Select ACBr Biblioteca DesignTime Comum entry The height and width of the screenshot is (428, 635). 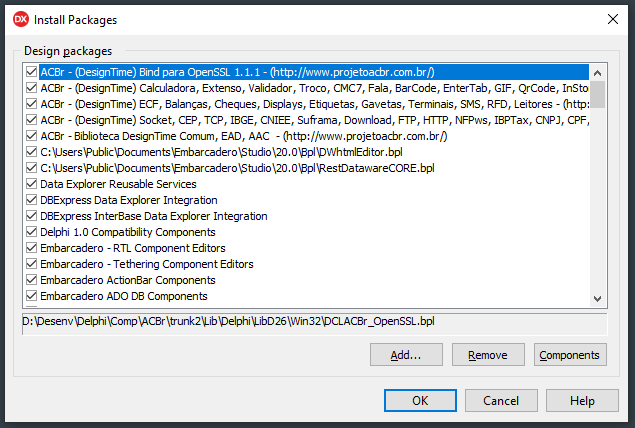tap(244, 136)
